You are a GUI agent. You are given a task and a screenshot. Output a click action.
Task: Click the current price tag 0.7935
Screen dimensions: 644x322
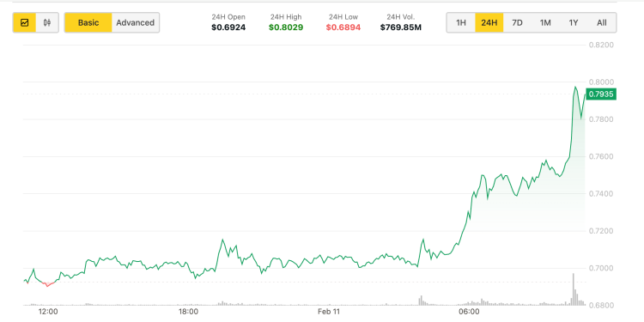pos(601,94)
